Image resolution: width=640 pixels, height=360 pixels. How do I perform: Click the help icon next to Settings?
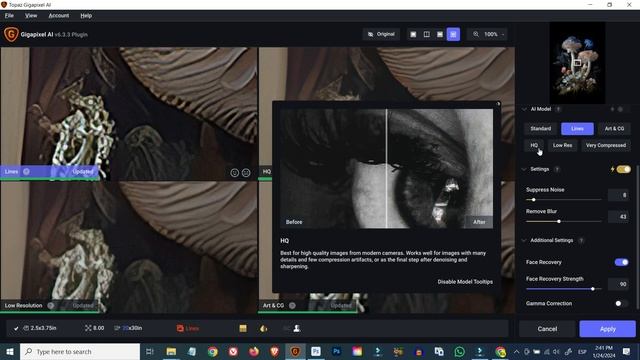(x=557, y=169)
